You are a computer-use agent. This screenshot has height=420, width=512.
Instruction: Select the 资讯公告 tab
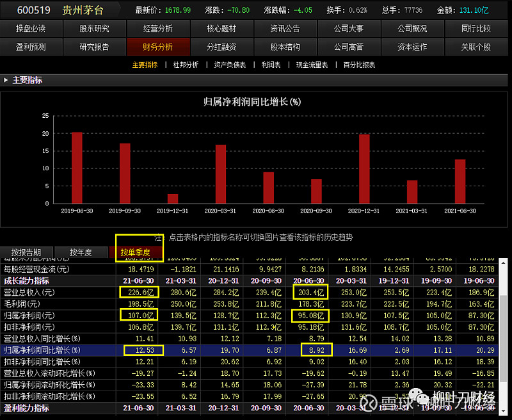click(x=285, y=29)
